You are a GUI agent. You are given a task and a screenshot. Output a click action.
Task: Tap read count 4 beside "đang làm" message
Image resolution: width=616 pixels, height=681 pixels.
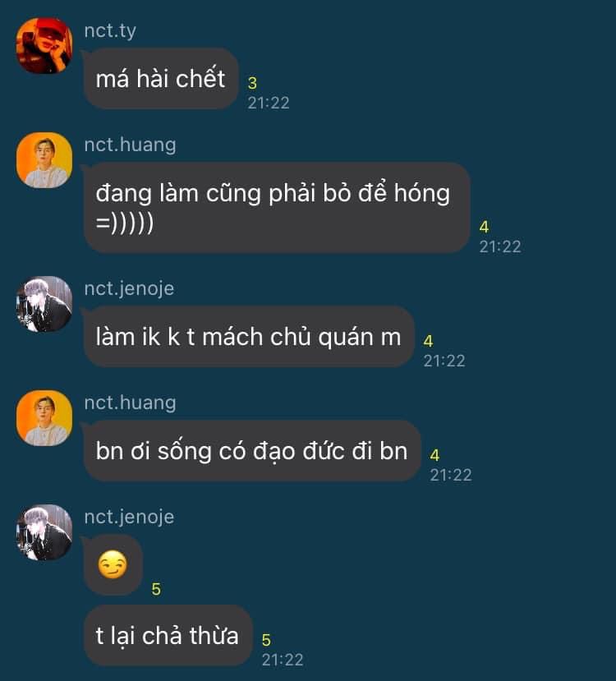pos(484,227)
